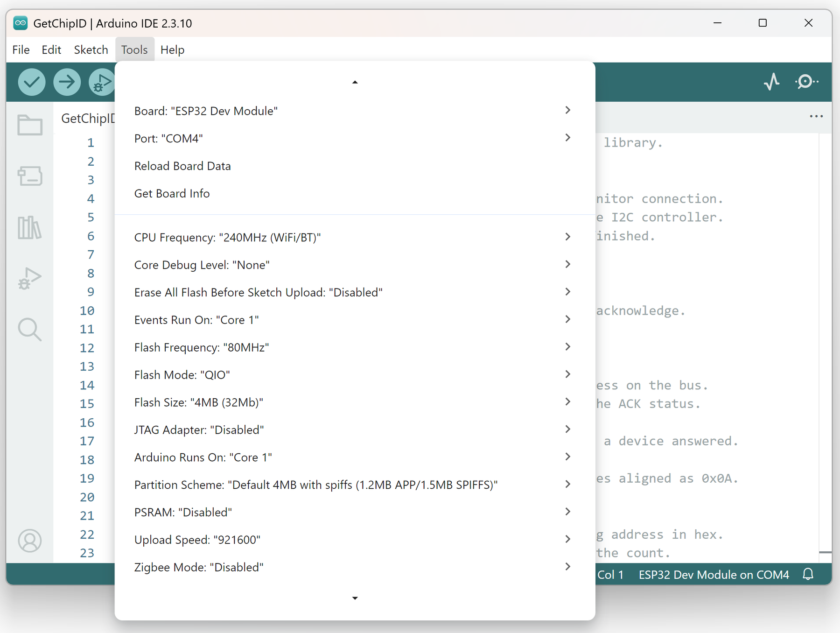The height and width of the screenshot is (633, 840).
Task: Expand the Flash Mode "QIO" submenu
Action: (x=355, y=375)
